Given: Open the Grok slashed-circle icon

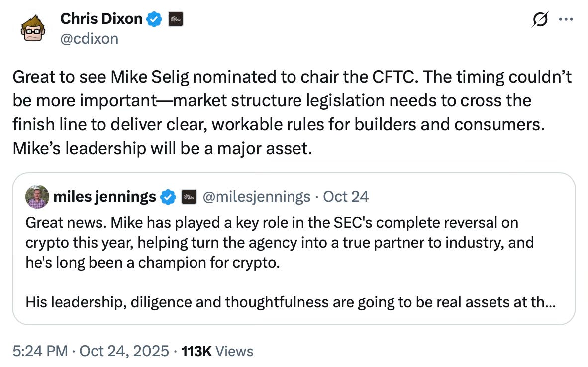Looking at the screenshot, I should (539, 19).
